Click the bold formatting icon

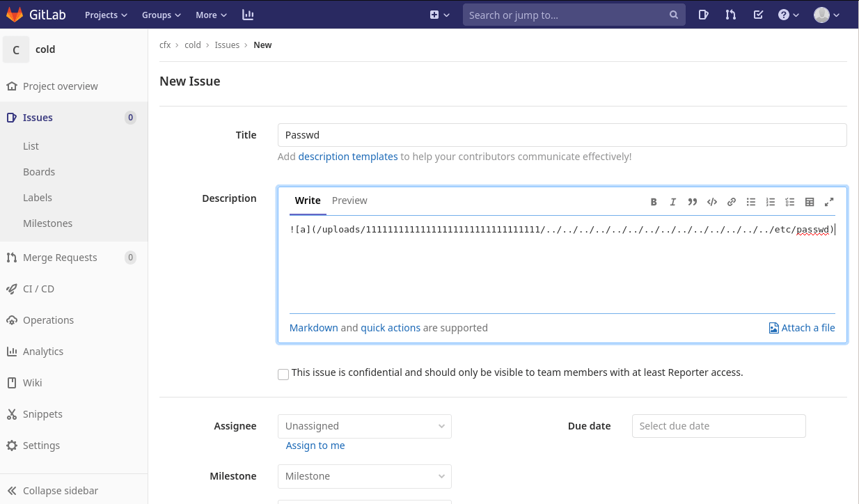coord(654,202)
